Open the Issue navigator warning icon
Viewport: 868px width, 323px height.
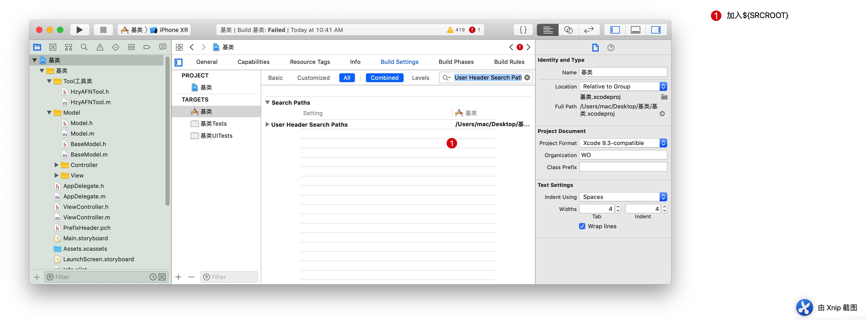[x=100, y=47]
